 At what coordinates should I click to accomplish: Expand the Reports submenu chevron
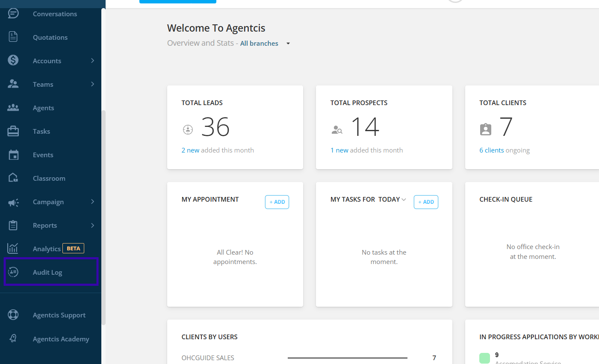92,225
